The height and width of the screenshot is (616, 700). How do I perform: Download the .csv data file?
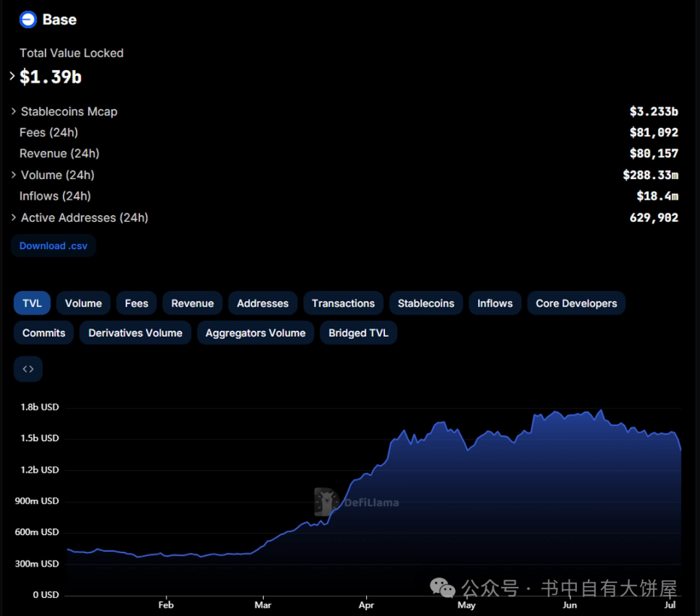(x=53, y=246)
